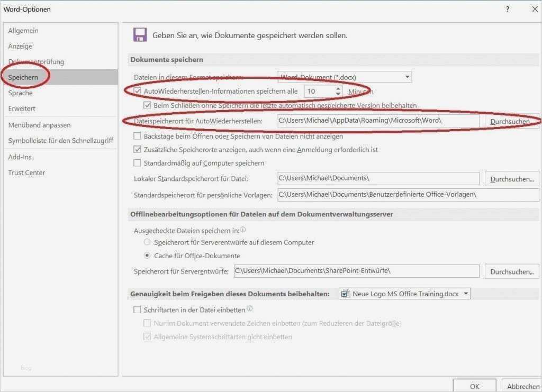This screenshot has height=392, width=542.
Task: Toggle 'Backstage beim Öffnen oder Speichern' checkbox
Action: (x=137, y=136)
